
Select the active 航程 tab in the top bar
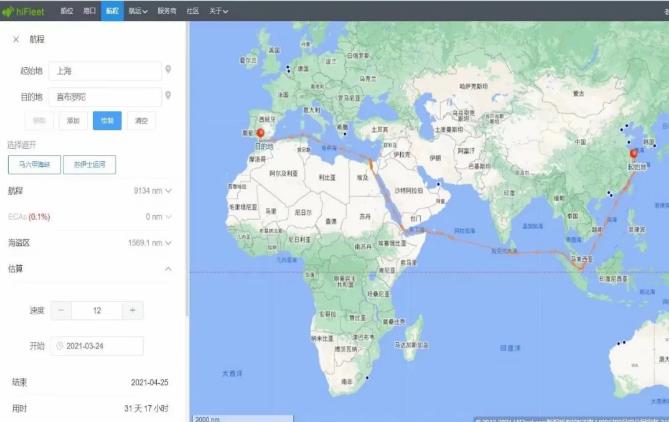pyautogui.click(x=112, y=11)
